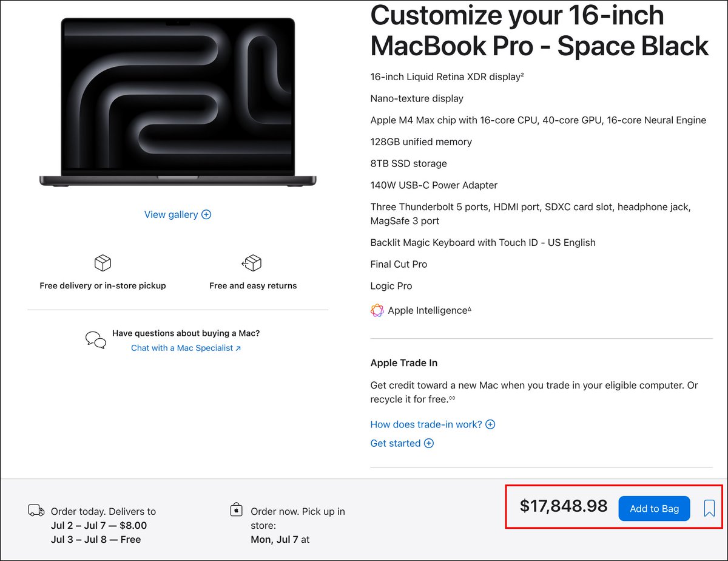Click the Apple Intelligence logo icon
Screen dimensions: 728x561
click(377, 310)
